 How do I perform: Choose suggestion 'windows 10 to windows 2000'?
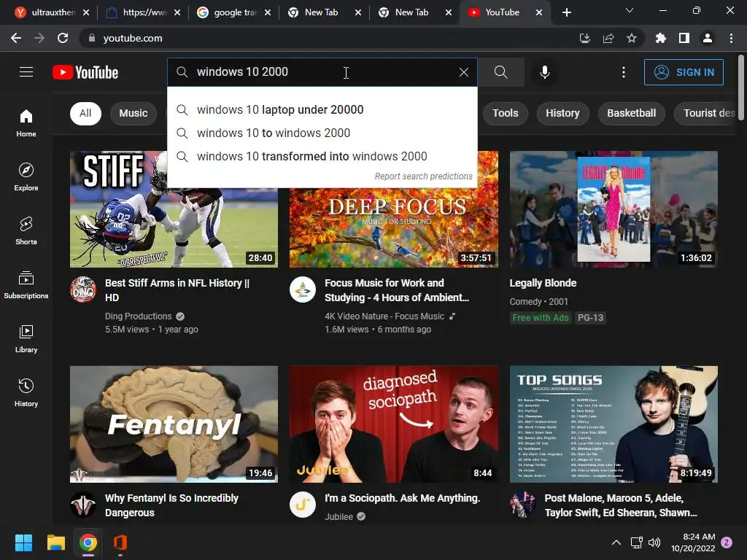tap(322, 133)
